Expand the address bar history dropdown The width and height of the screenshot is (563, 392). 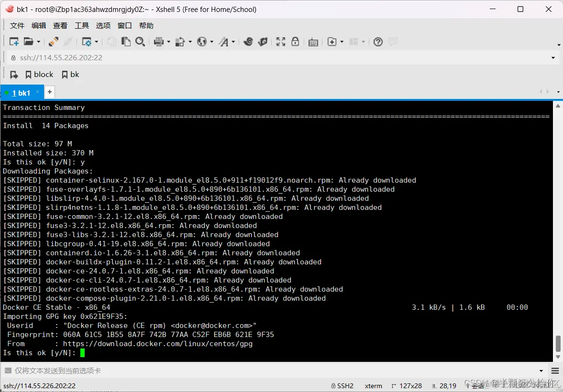553,58
